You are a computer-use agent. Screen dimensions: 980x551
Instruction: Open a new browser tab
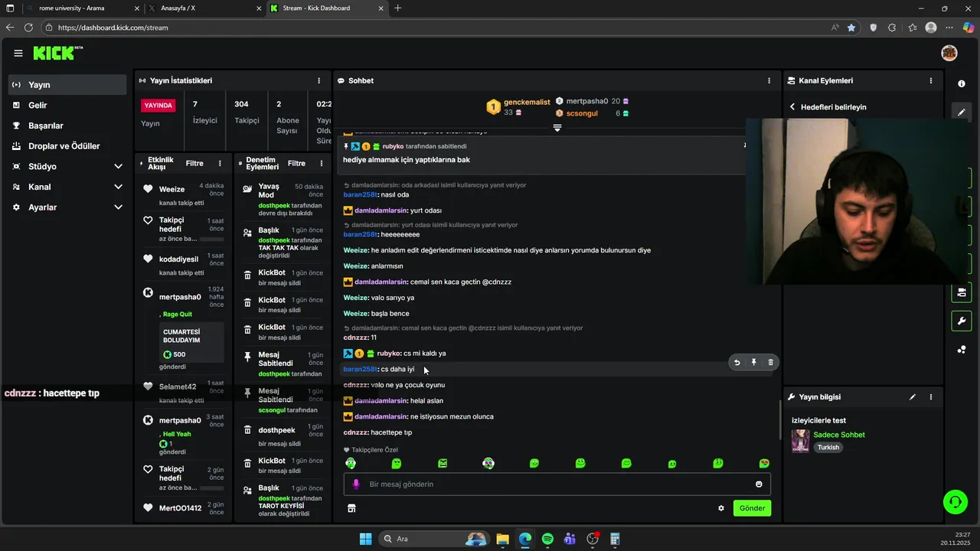pos(397,8)
